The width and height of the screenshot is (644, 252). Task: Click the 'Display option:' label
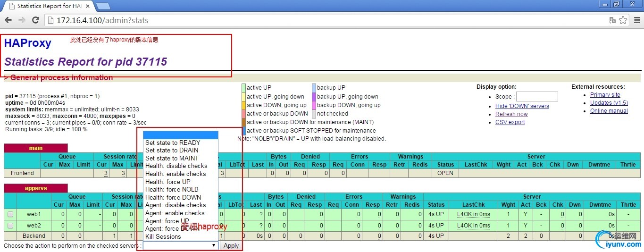(496, 87)
